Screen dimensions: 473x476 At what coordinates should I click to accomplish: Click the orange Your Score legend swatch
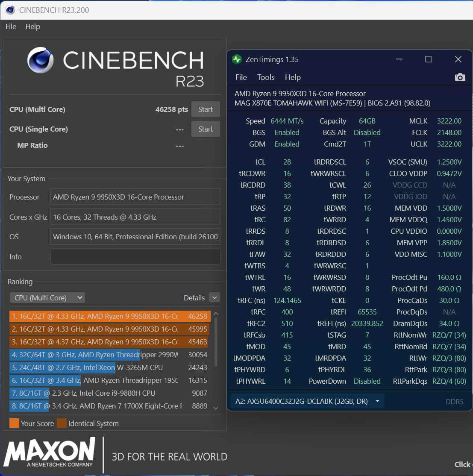click(x=14, y=423)
